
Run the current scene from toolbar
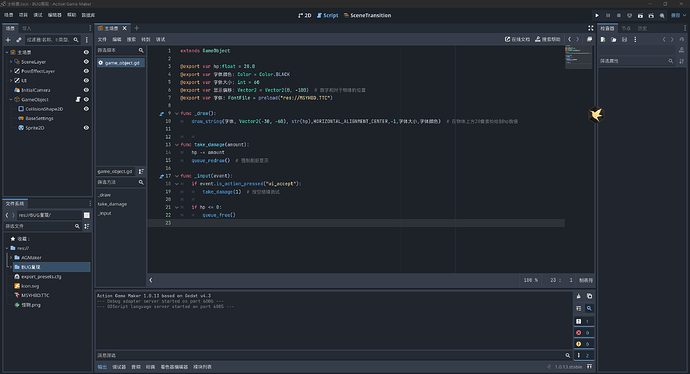tap(640, 15)
